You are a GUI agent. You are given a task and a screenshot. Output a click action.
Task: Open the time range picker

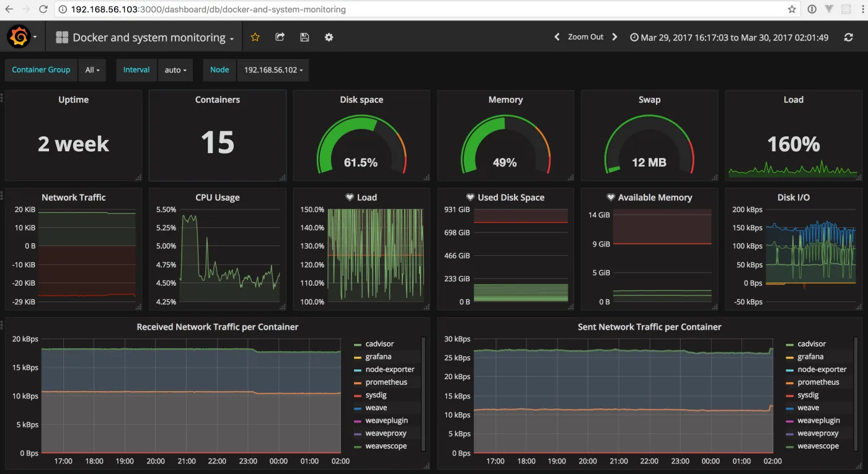point(729,37)
